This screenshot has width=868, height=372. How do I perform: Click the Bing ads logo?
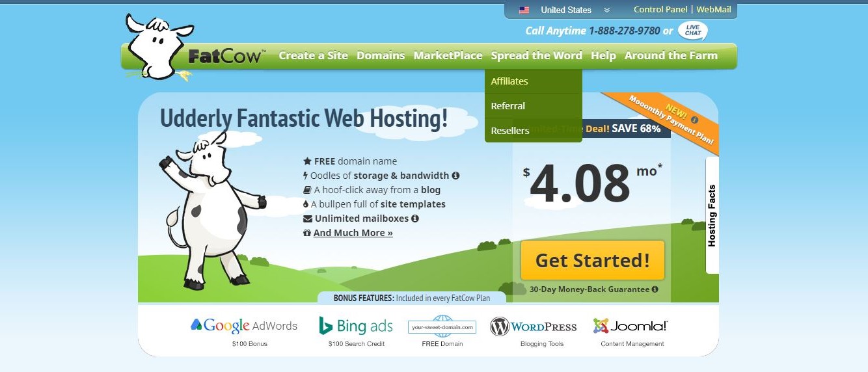[355, 326]
